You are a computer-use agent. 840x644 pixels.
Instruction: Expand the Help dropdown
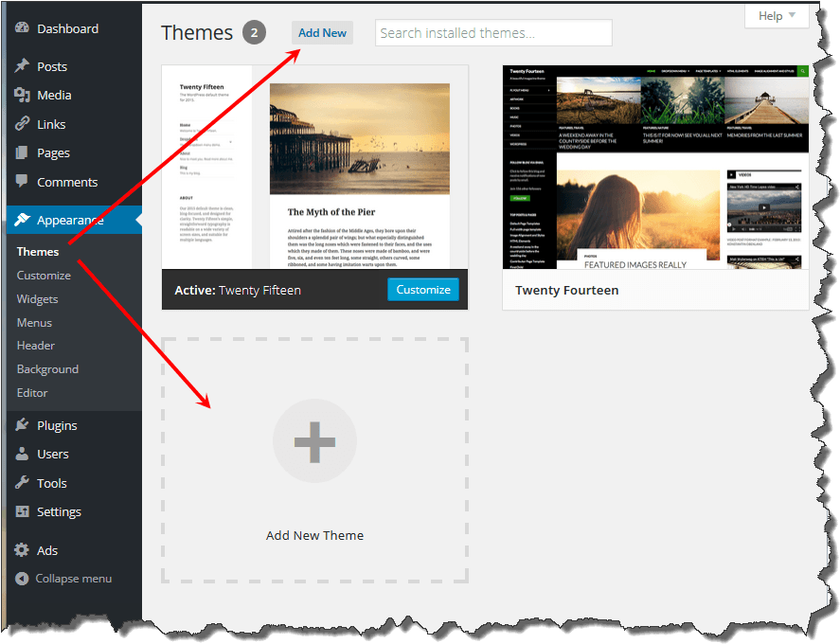[776, 15]
